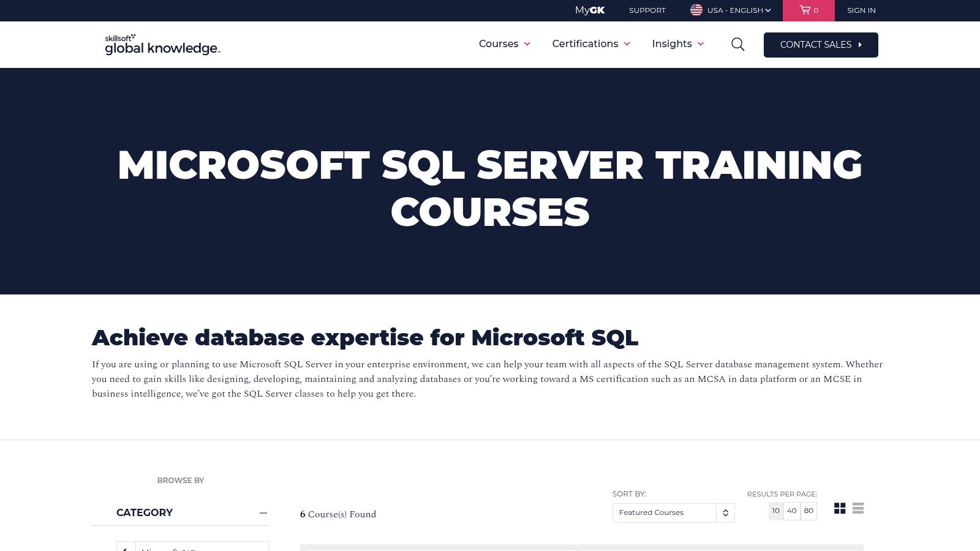The image size is (980, 551).
Task: Show 80 results per page
Action: (x=809, y=511)
